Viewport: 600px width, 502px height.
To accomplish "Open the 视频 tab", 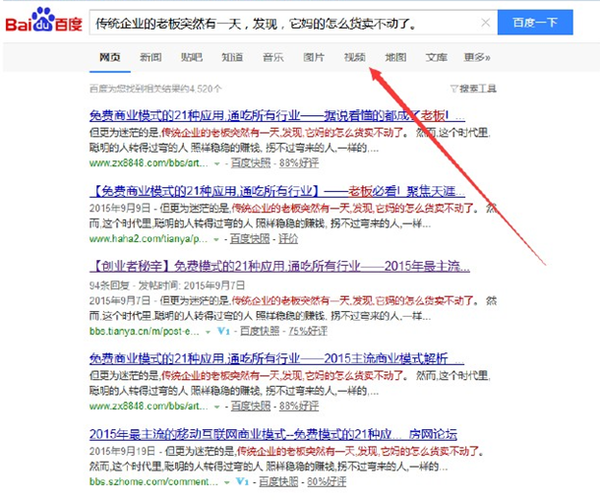I will pyautogui.click(x=355, y=57).
